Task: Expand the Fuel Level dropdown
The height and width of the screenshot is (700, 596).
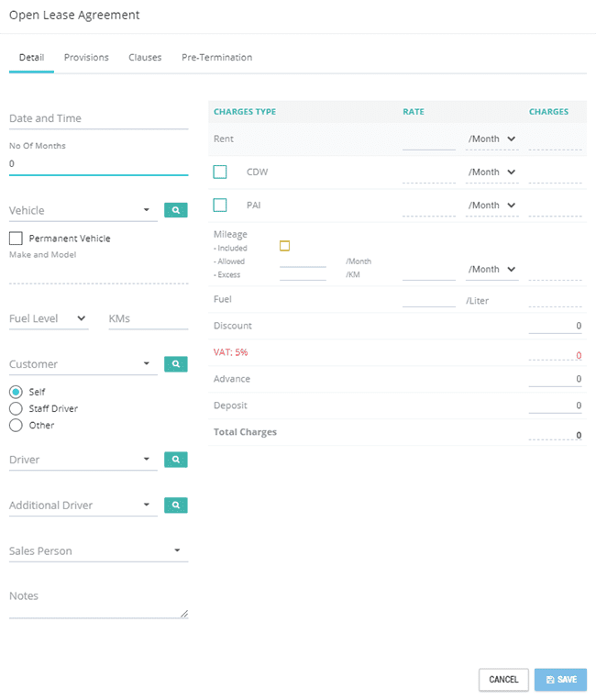Action: tap(49, 318)
